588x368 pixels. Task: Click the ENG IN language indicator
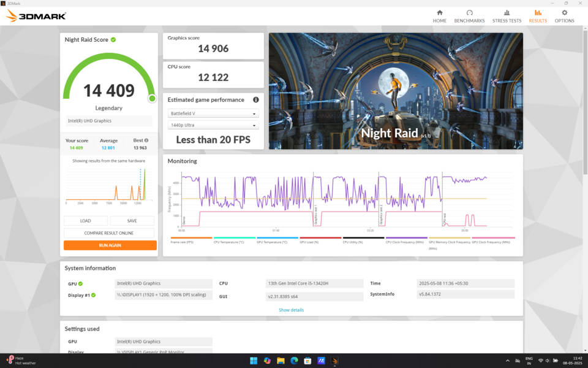(x=529, y=361)
